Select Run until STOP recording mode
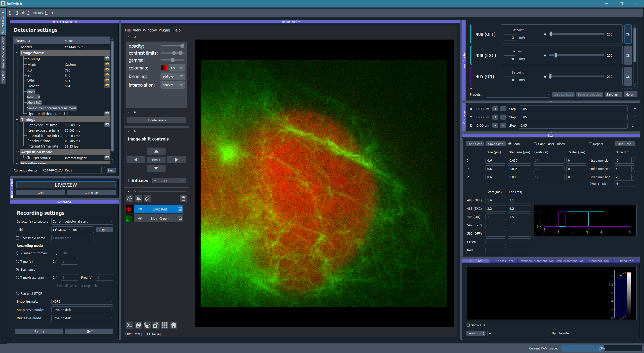The width and height of the screenshot is (644, 353). [x=18, y=293]
